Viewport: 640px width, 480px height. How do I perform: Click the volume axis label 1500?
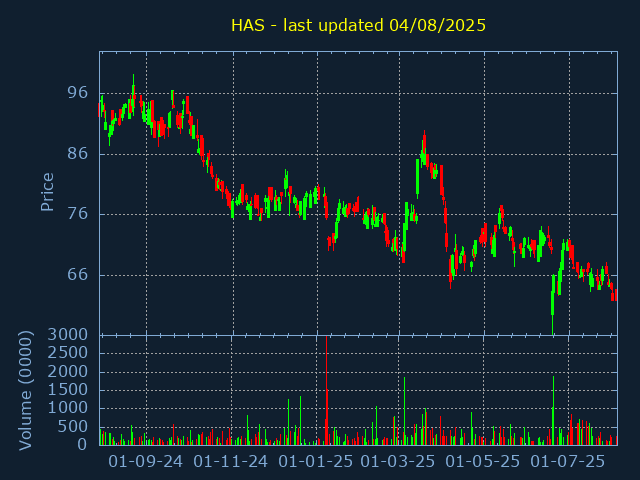[x=68, y=390]
